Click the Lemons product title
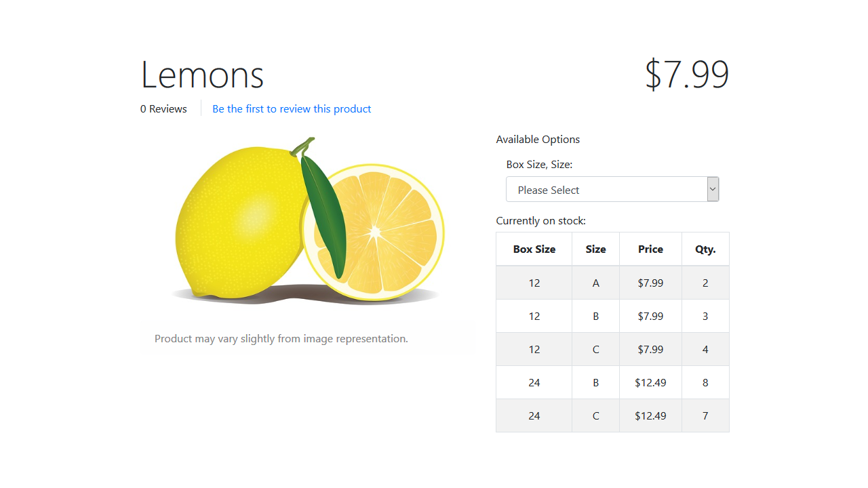 [x=202, y=74]
